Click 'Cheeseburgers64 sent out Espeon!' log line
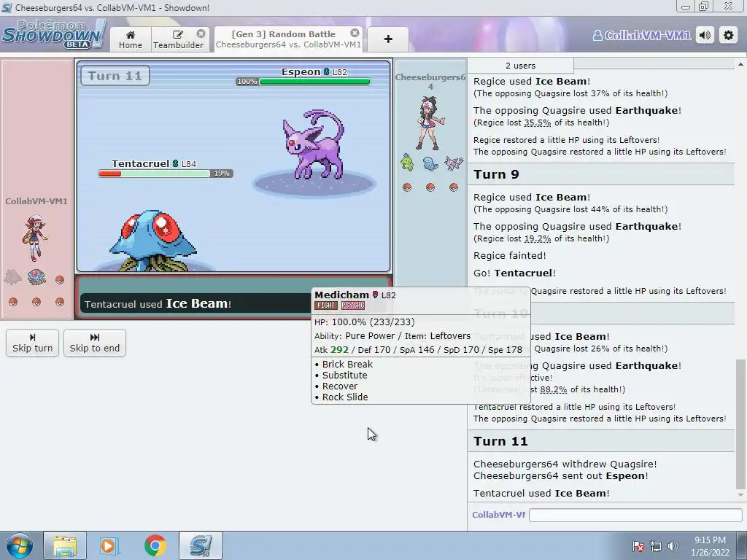Viewport: 747px width, 560px height. click(561, 476)
